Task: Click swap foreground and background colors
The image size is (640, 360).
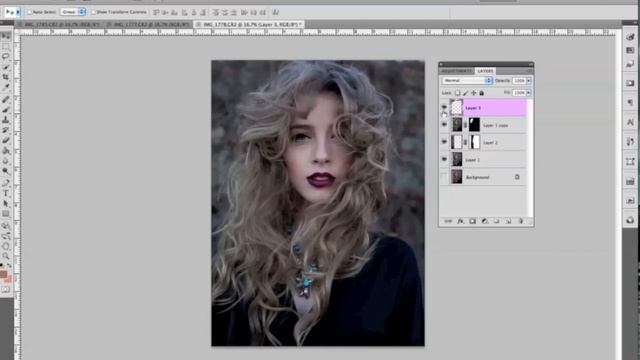Action: (9, 267)
